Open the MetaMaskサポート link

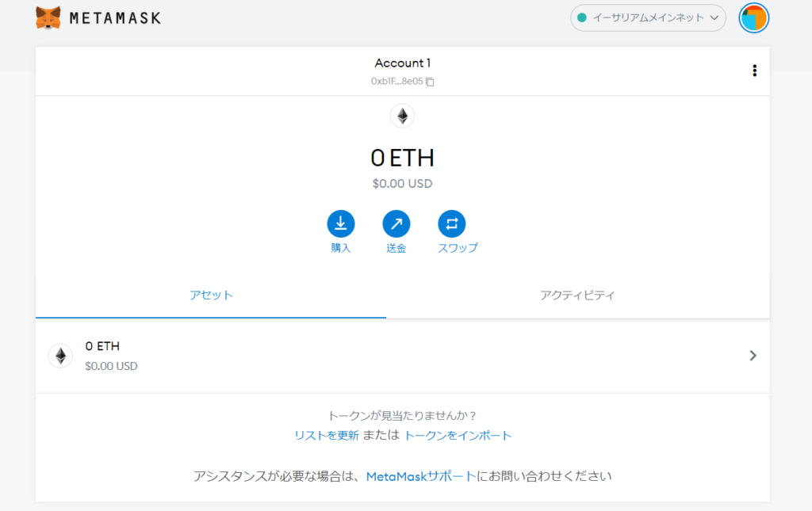(x=421, y=476)
